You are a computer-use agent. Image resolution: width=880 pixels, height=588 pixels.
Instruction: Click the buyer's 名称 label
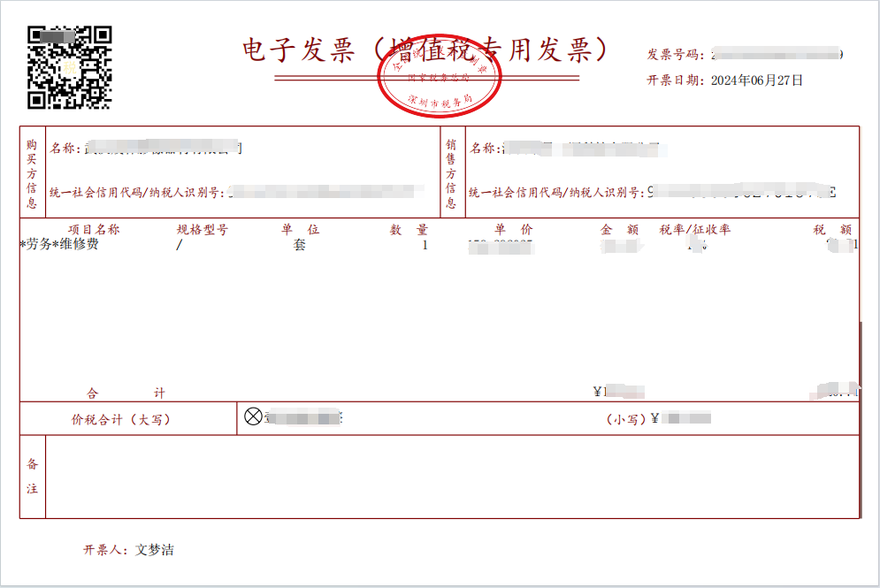65,149
